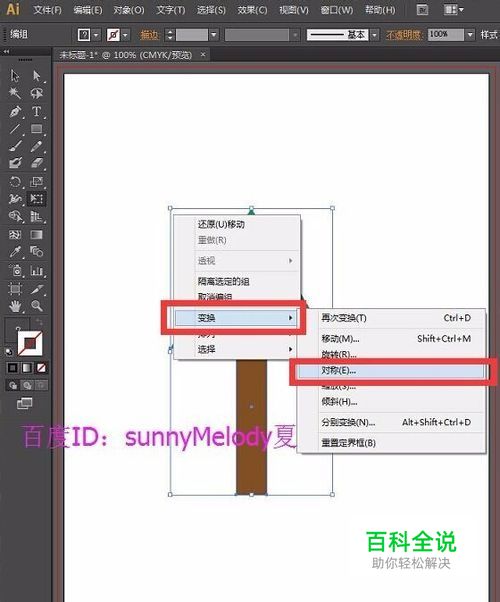Select the Mesh tool

coord(15,234)
